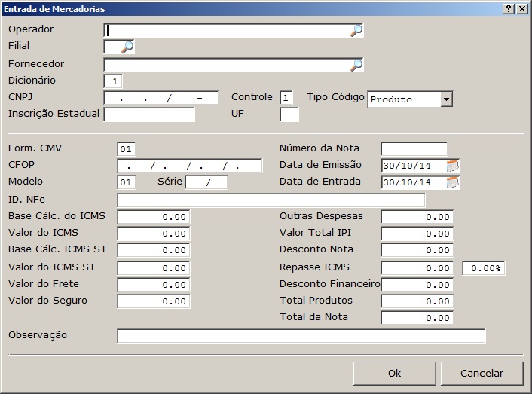This screenshot has height=394, width=532.
Task: Click the Fornecedor search magnifier icon
Action: click(356, 65)
